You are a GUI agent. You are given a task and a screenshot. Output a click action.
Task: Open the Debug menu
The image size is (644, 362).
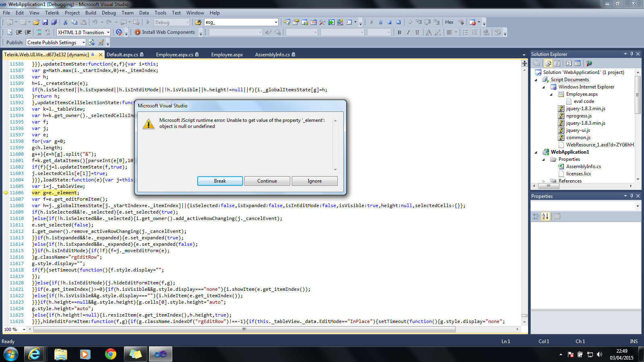(x=109, y=12)
